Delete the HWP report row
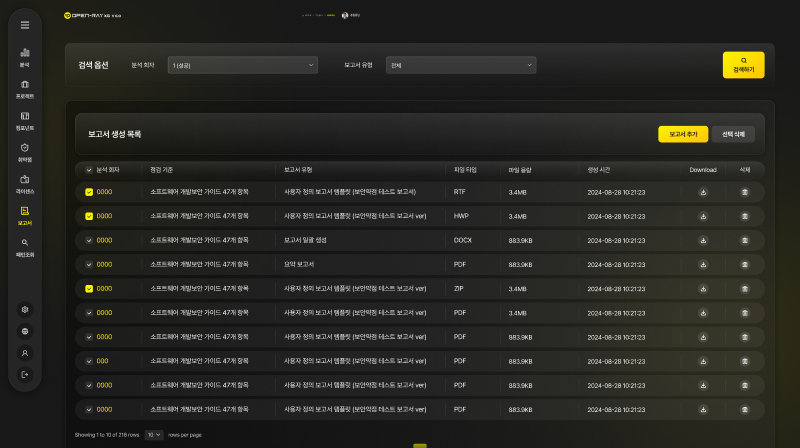This screenshot has height=448, width=800. tap(745, 216)
